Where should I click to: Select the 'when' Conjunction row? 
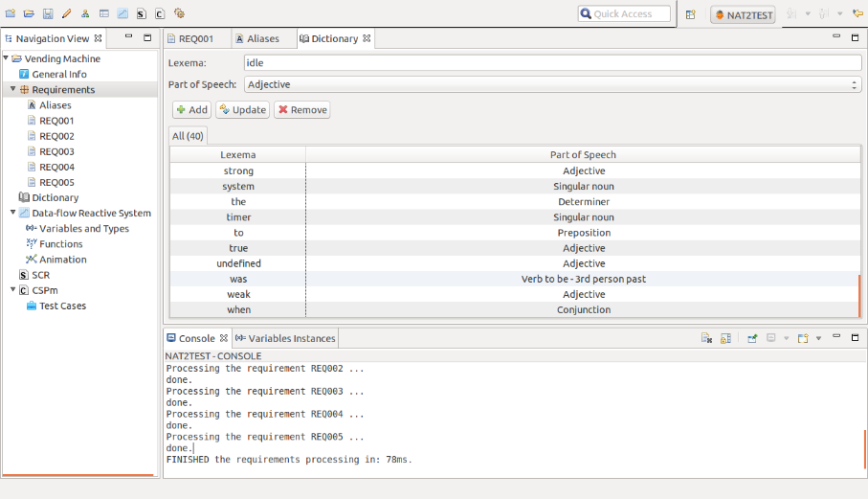515,309
